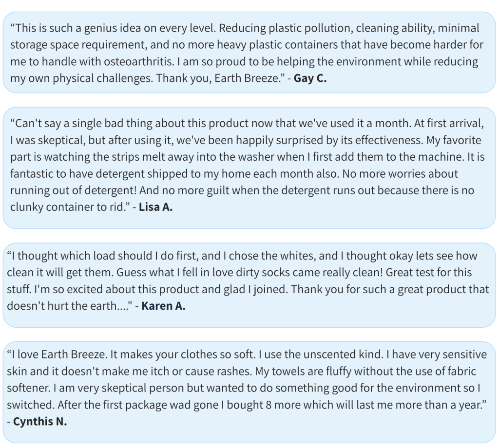The width and height of the screenshot is (499, 448).
Task: Click the "Karen A." reviewer name
Action: [x=163, y=307]
